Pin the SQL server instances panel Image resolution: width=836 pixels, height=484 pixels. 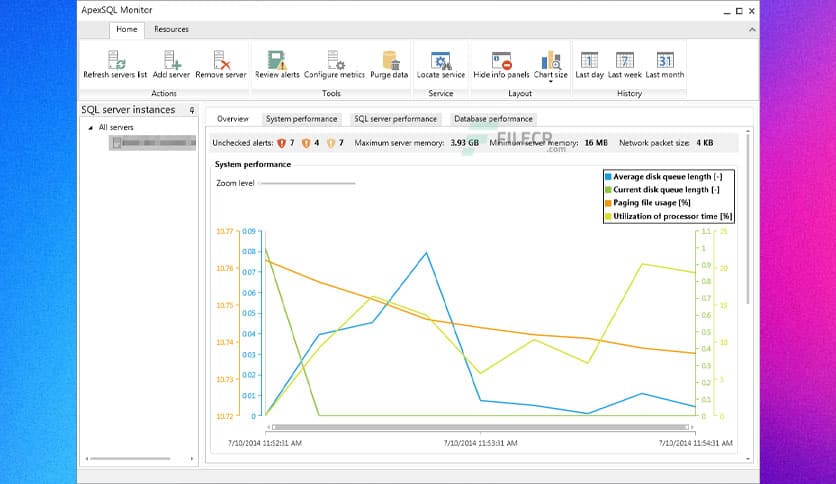192,110
